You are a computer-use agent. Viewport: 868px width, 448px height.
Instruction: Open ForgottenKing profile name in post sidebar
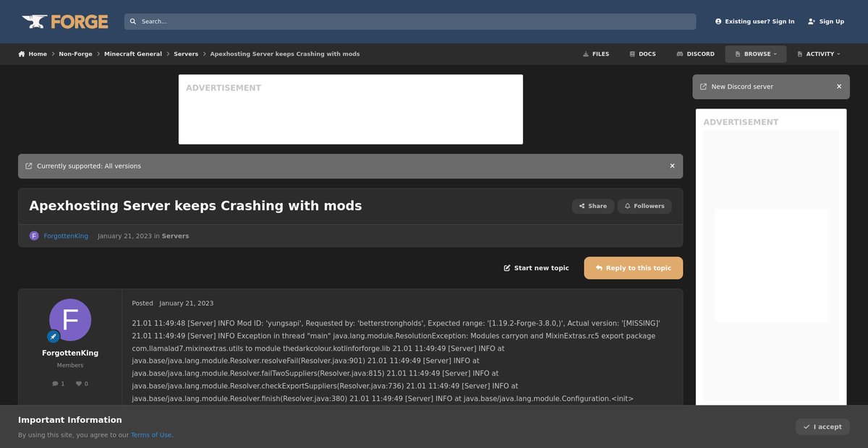tap(70, 353)
